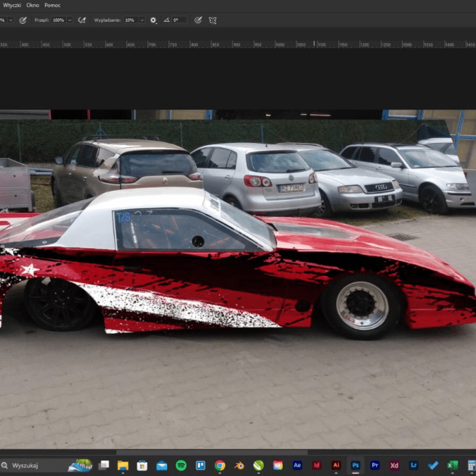Enable airbrush-style build-up effects
The image size is (476, 476).
coord(82,20)
